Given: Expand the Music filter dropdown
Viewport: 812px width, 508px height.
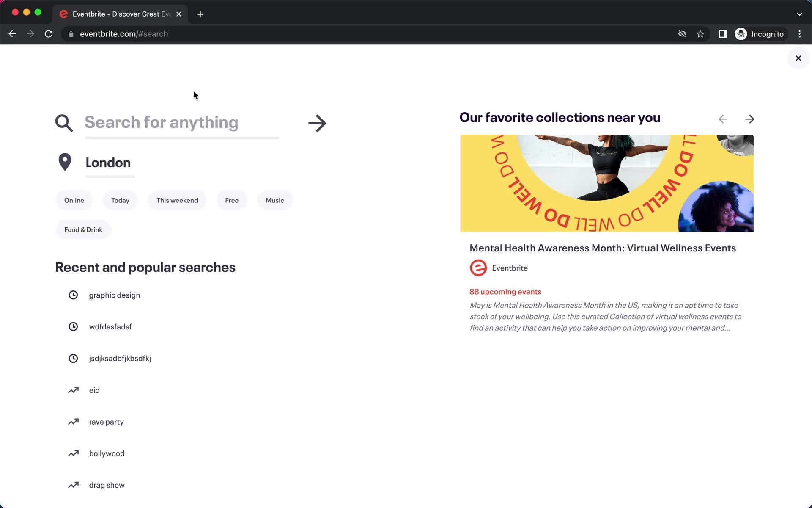Looking at the screenshot, I should coord(275,200).
